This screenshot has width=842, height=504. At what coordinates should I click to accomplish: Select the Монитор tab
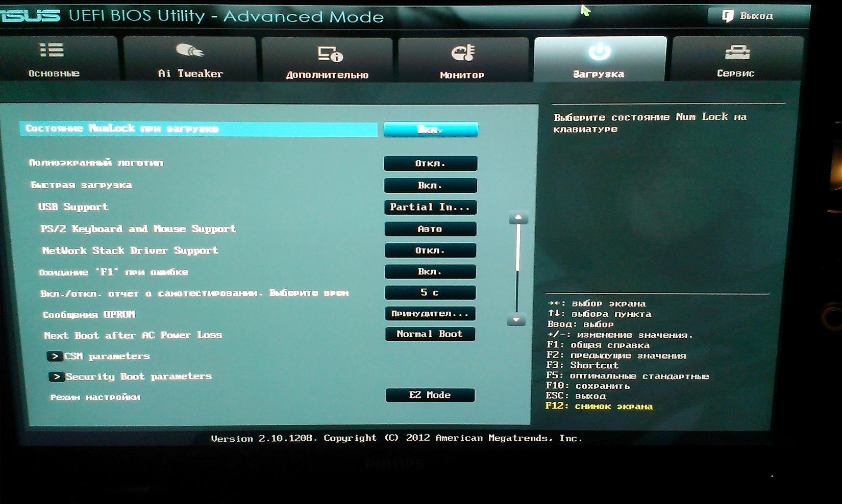coord(463,60)
